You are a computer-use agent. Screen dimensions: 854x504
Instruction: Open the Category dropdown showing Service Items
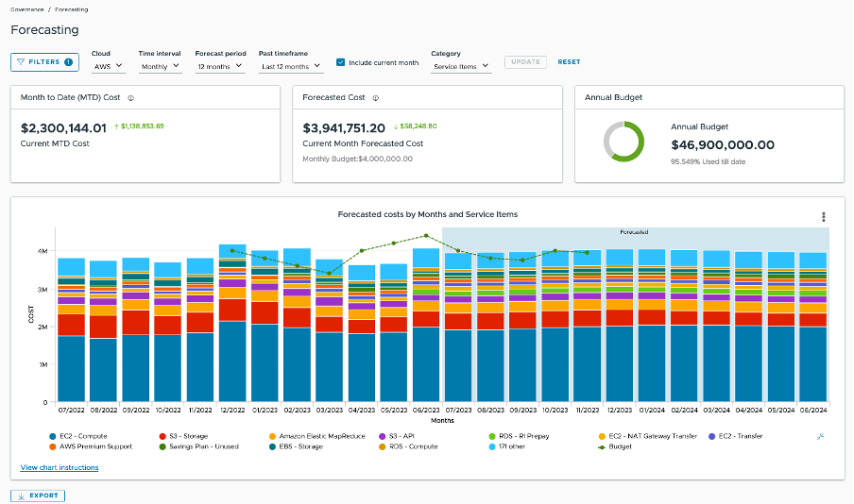coord(460,67)
